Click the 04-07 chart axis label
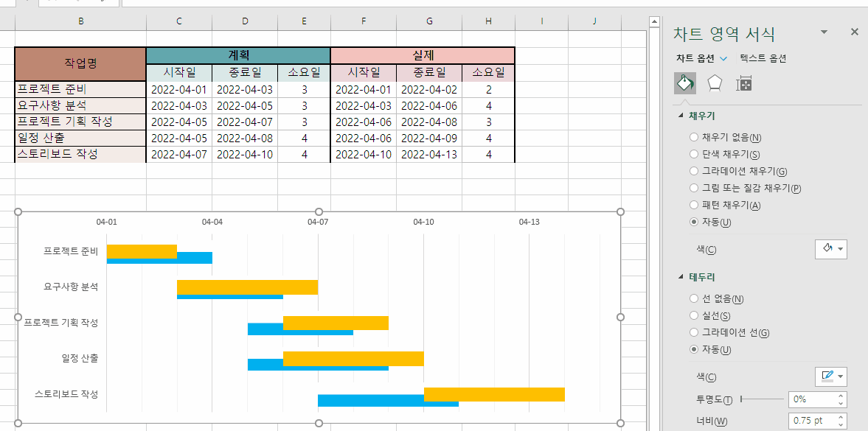The image size is (868, 431). click(318, 222)
